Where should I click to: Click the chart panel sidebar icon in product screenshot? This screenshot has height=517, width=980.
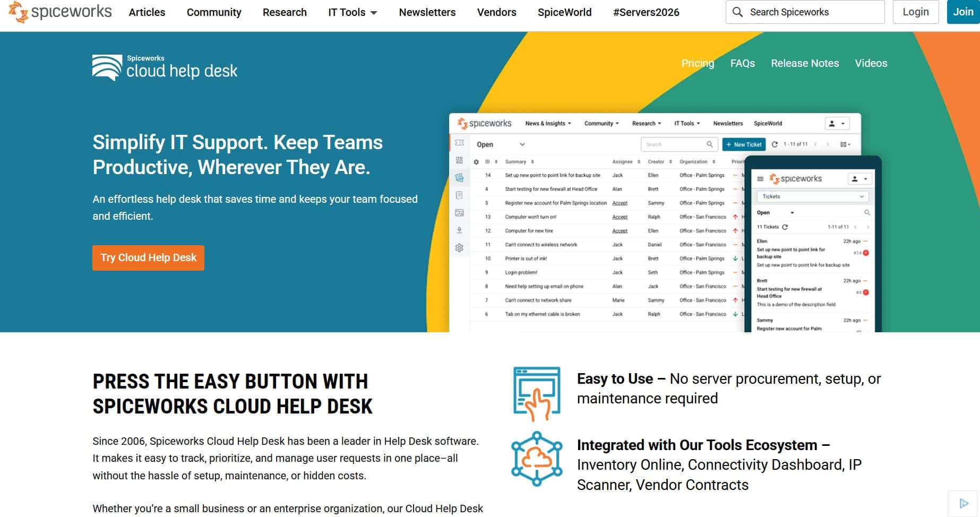tap(459, 212)
